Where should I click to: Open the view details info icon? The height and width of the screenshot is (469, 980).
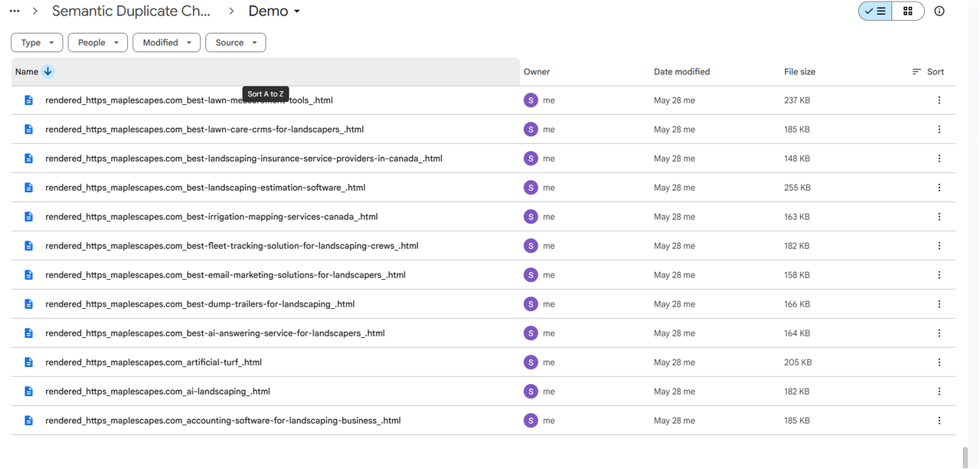(x=939, y=11)
